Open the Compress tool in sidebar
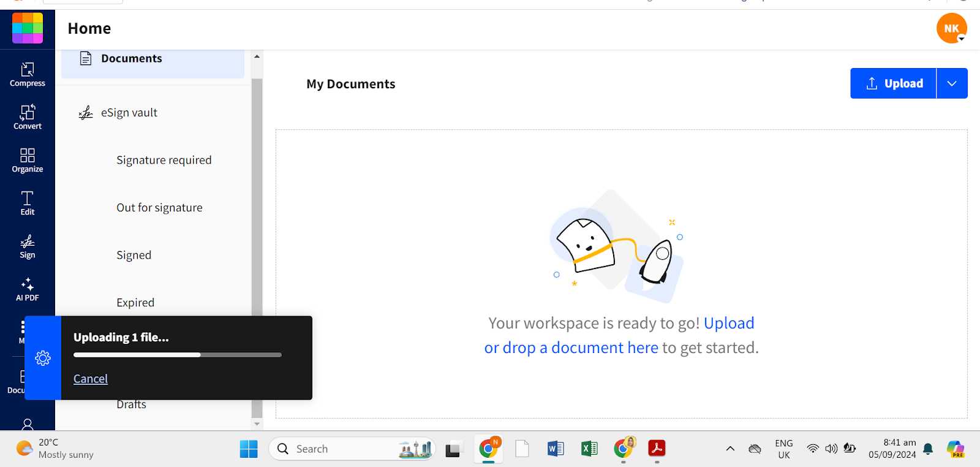Screen dimensions: 980x467 tap(28, 75)
